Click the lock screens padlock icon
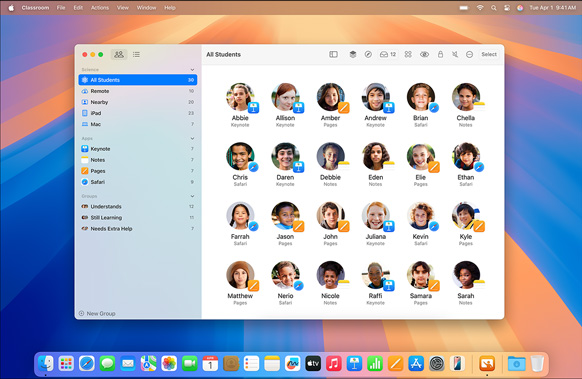The image size is (582, 379). click(x=440, y=55)
